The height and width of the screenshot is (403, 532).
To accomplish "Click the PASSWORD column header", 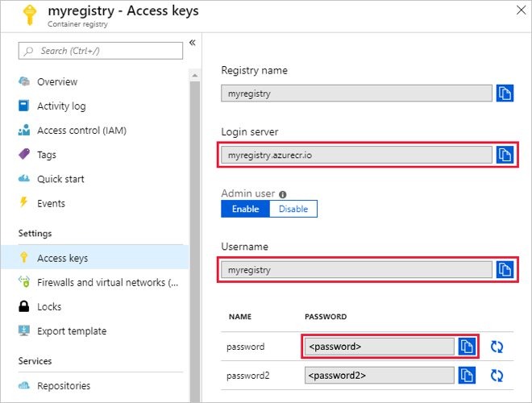I will click(326, 317).
